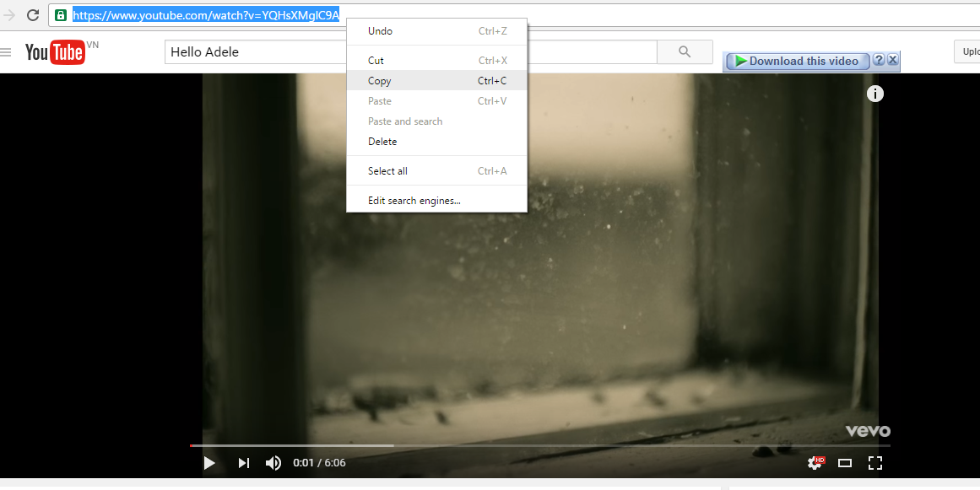The height and width of the screenshot is (490, 980).
Task: Choose Undo from the context menu
Action: [x=437, y=31]
